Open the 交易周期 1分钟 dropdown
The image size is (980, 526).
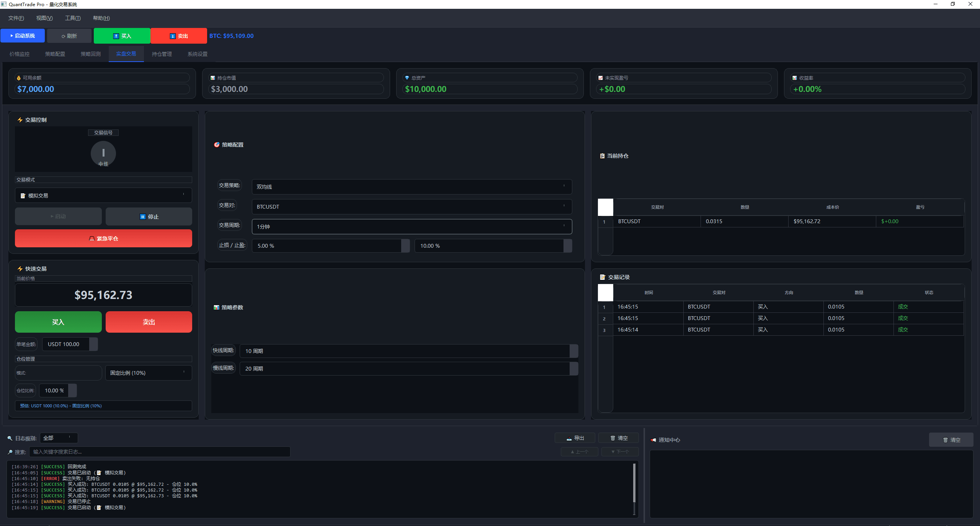(412, 227)
